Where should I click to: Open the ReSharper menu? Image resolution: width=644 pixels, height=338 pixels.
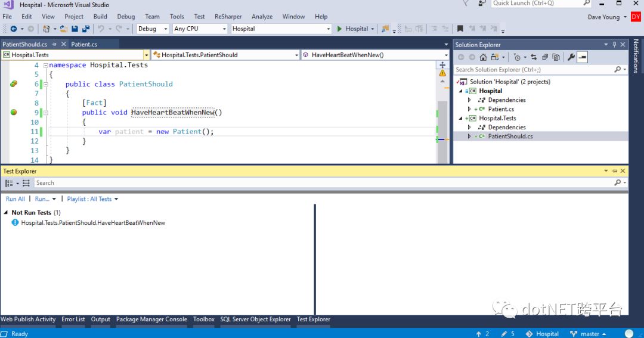tap(228, 17)
